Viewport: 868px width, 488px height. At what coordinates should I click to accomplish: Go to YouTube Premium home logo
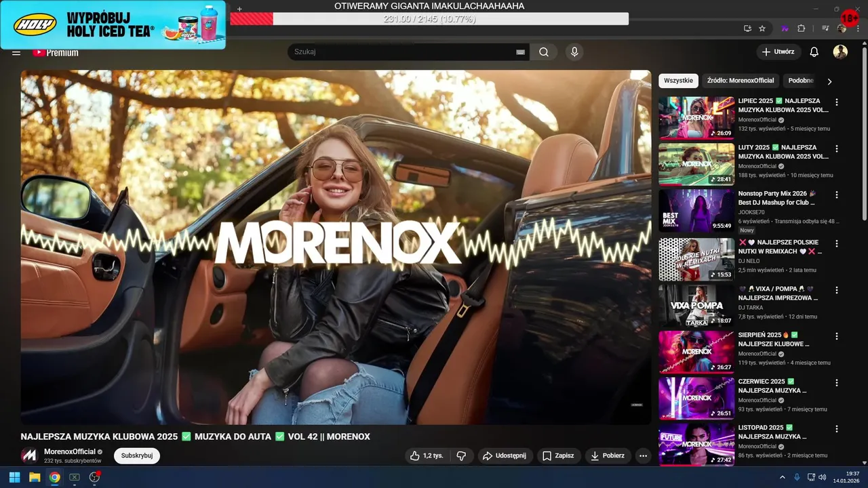tap(56, 52)
